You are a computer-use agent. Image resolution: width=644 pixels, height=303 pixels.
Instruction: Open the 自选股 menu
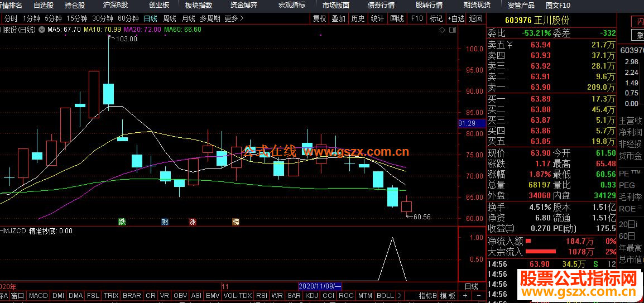(x=44, y=6)
